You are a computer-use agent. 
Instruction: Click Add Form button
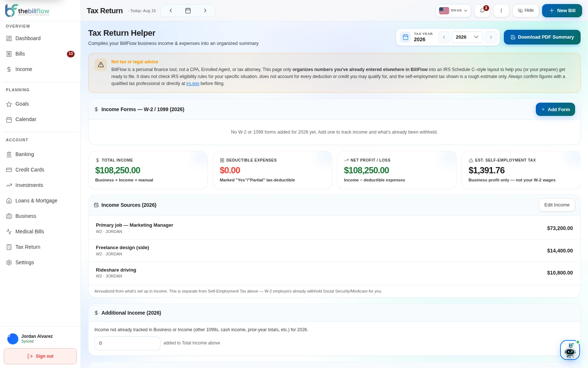pyautogui.click(x=555, y=109)
